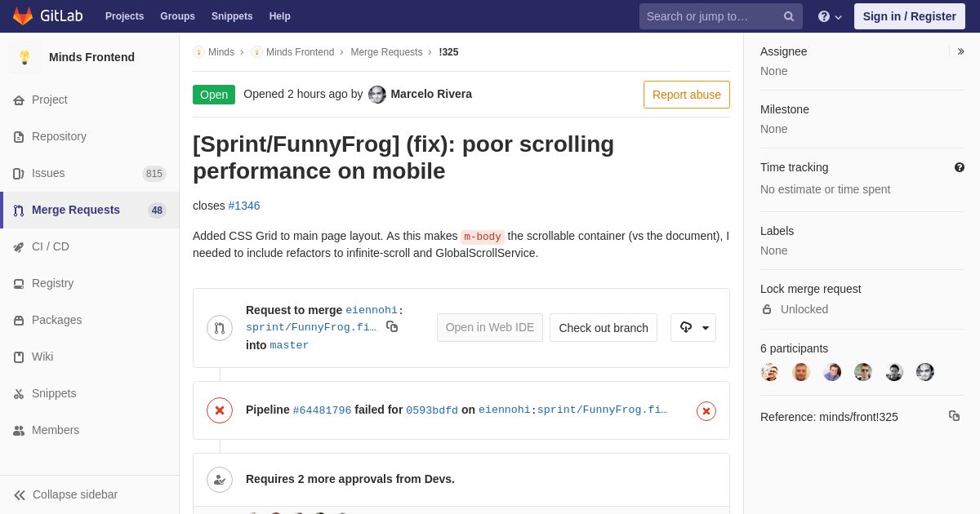Click Sign in / Register button
Screen dimensions: 980x514
point(909,16)
